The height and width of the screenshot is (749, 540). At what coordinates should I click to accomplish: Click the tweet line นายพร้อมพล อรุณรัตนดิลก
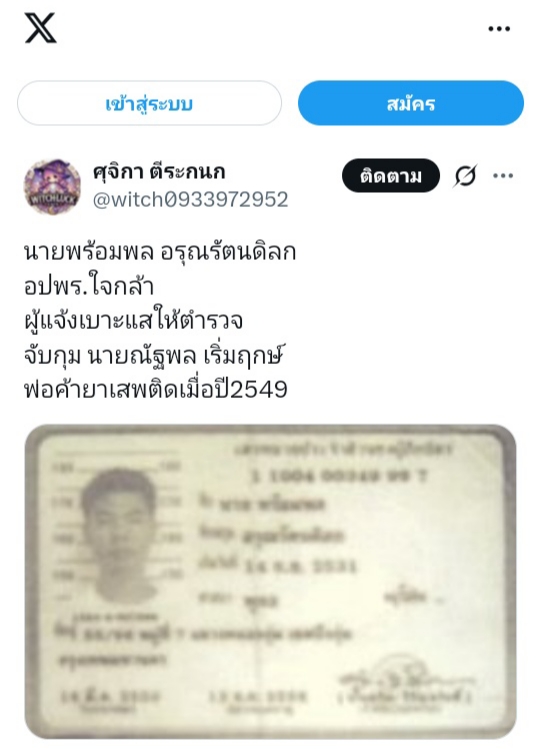(160, 252)
